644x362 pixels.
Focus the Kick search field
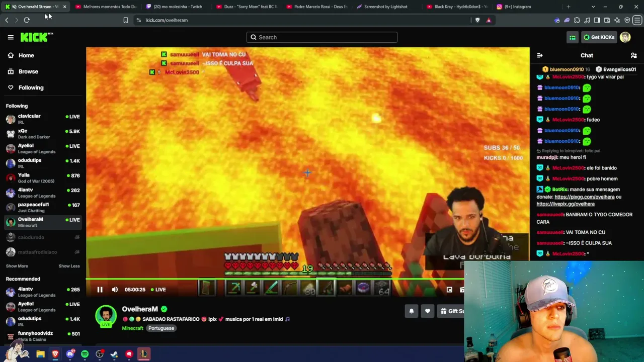coord(322,37)
